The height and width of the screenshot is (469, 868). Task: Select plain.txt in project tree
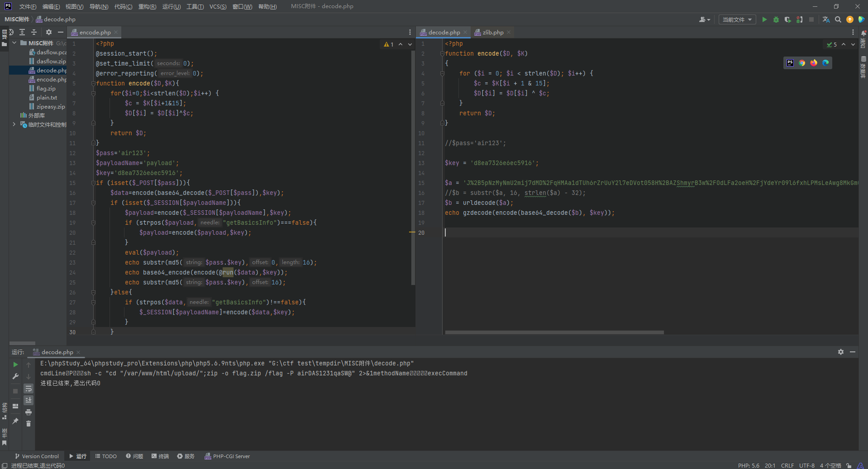pyautogui.click(x=47, y=98)
